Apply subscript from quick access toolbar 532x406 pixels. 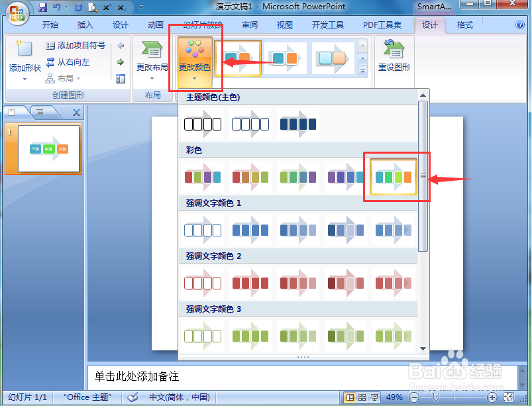tap(121, 7)
